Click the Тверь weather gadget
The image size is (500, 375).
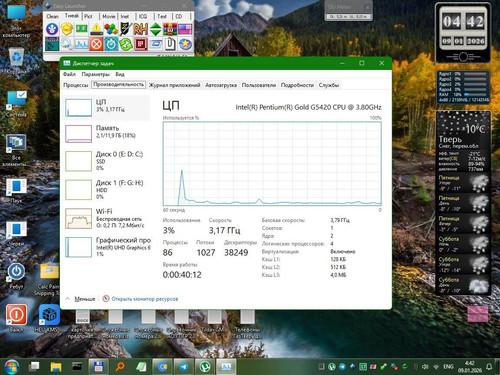click(x=463, y=203)
